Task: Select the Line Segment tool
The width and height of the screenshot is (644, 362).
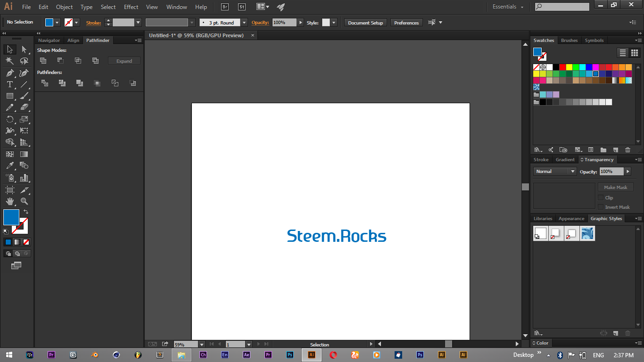Action: 25,84
